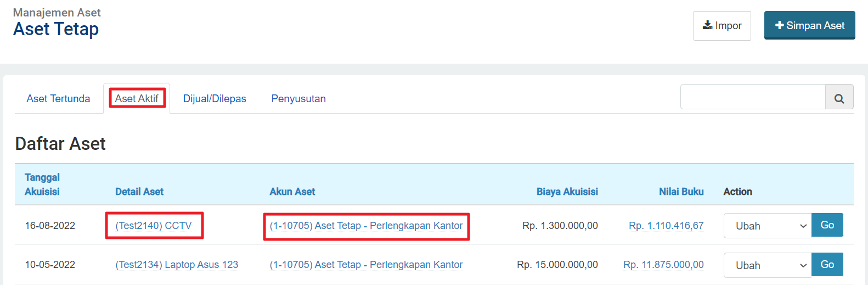The width and height of the screenshot is (868, 285).
Task: Click Go button for CCTV asset
Action: [x=827, y=225]
